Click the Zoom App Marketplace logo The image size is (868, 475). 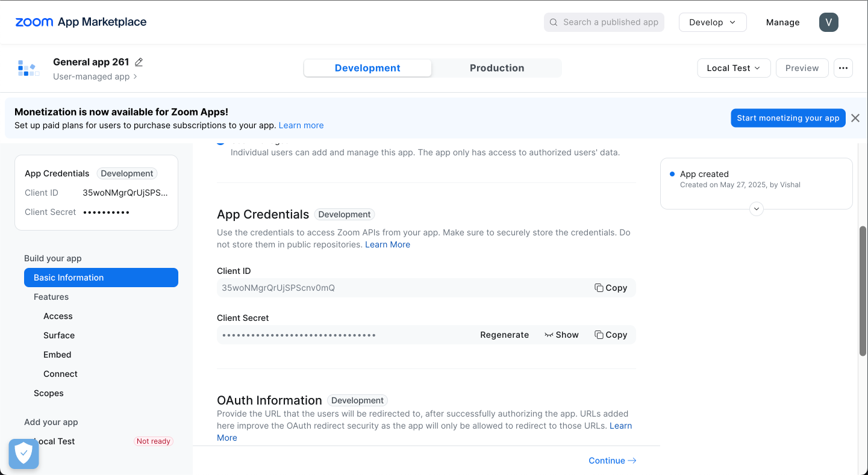(x=81, y=22)
